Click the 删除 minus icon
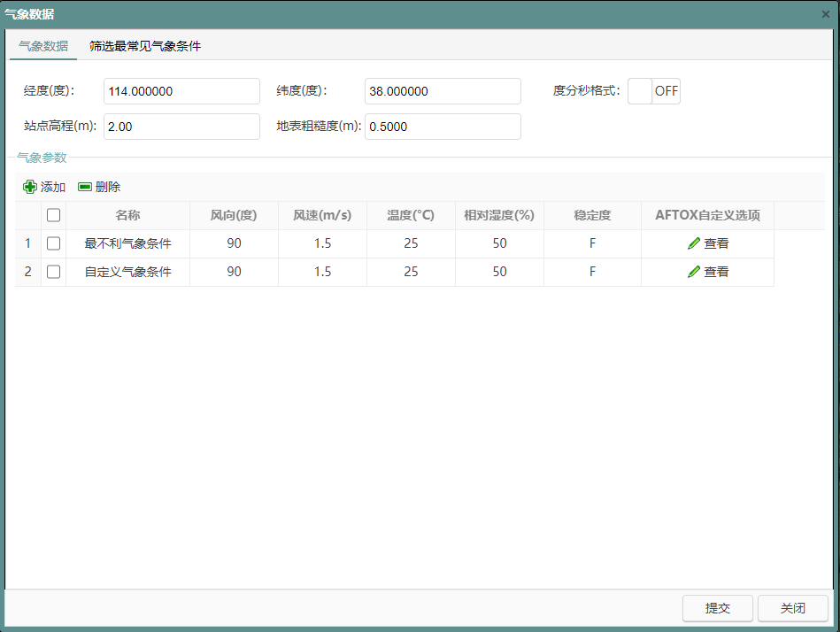This screenshot has width=840, height=632. 85,187
